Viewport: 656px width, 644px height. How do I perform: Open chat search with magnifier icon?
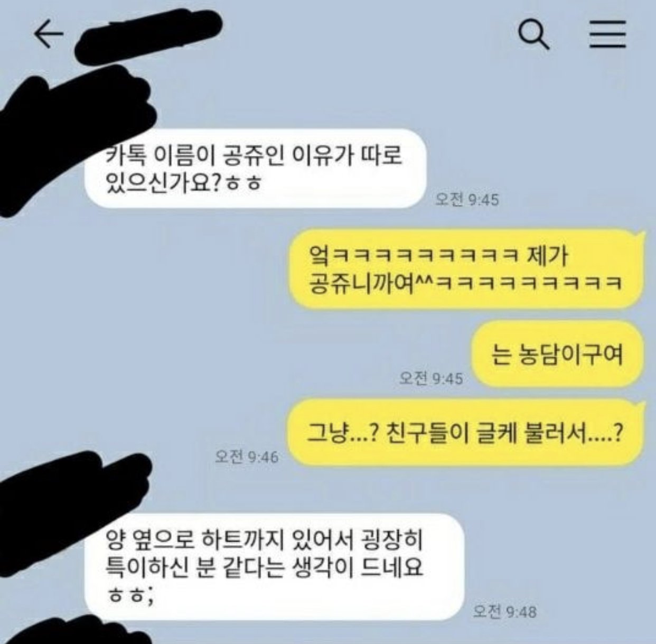(x=533, y=34)
